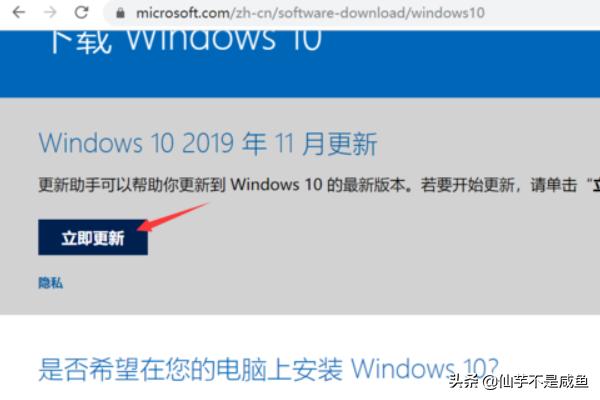This screenshot has width=600, height=400.
Task: Click the red arrow annotation
Action: pyautogui.click(x=172, y=217)
